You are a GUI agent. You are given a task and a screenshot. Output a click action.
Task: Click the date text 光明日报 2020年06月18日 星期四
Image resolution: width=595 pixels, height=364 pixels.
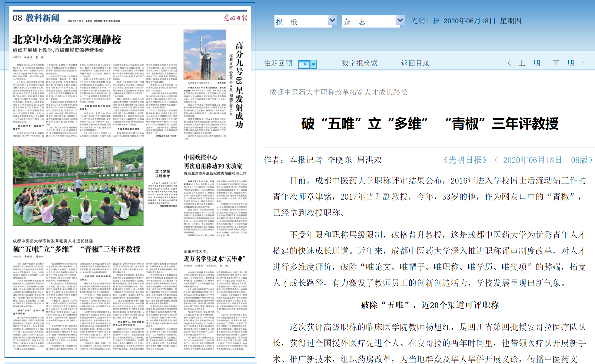pyautogui.click(x=466, y=21)
